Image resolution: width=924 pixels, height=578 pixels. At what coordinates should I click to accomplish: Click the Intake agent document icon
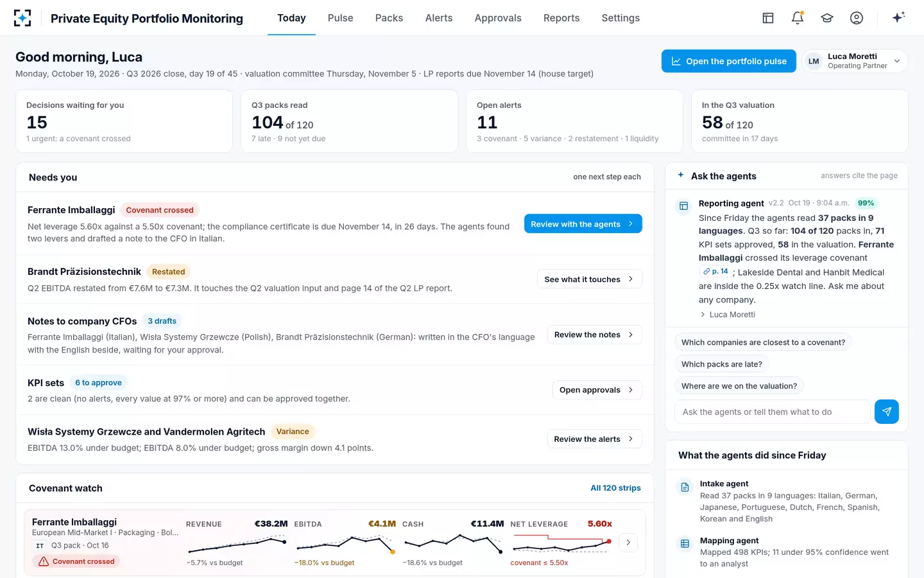click(685, 487)
